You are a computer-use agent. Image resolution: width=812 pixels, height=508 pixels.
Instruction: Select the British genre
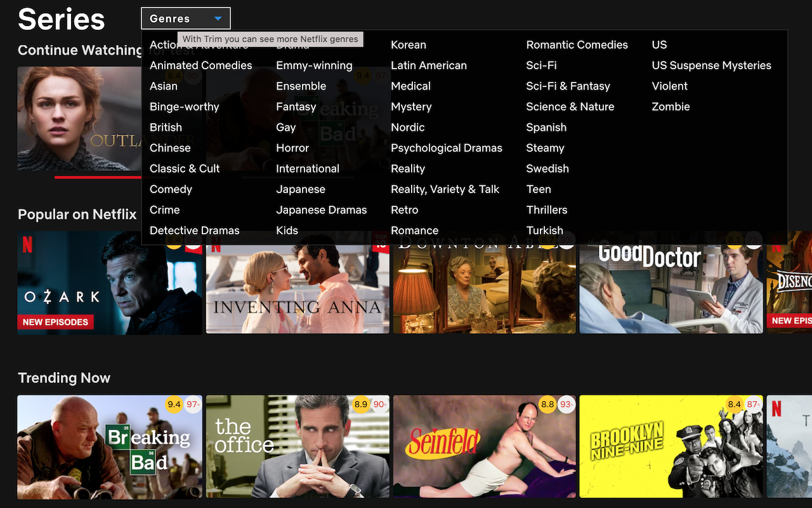point(166,127)
